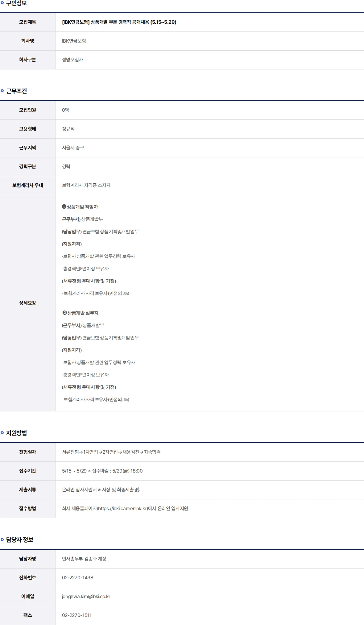This screenshot has height=625, width=364.
Task: Click the 전형절차 row label
Action: point(27,452)
